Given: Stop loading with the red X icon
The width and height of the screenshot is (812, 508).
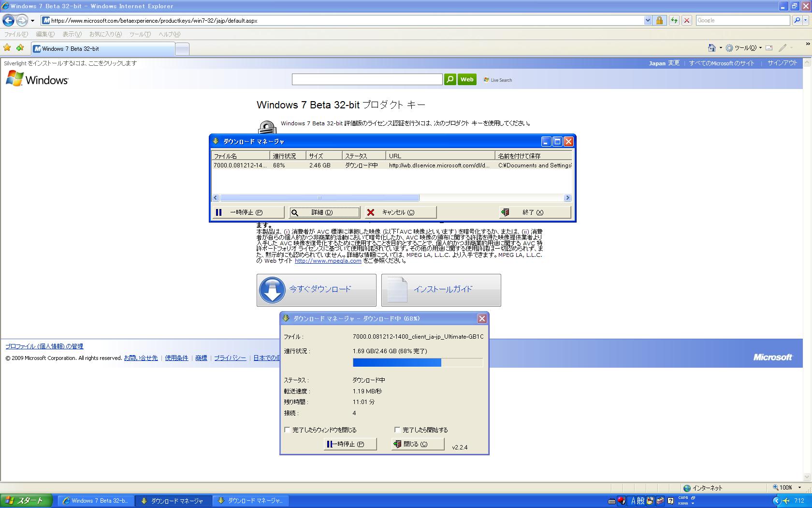Looking at the screenshot, I should click(x=686, y=20).
